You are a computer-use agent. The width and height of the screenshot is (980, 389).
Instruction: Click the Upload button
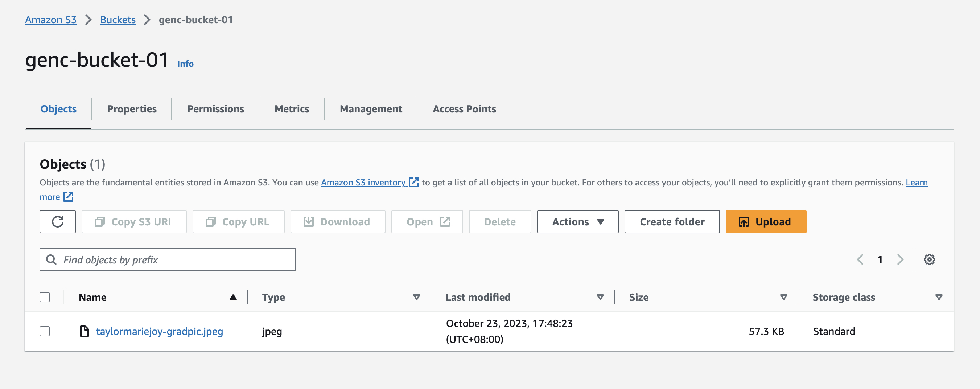coord(765,221)
